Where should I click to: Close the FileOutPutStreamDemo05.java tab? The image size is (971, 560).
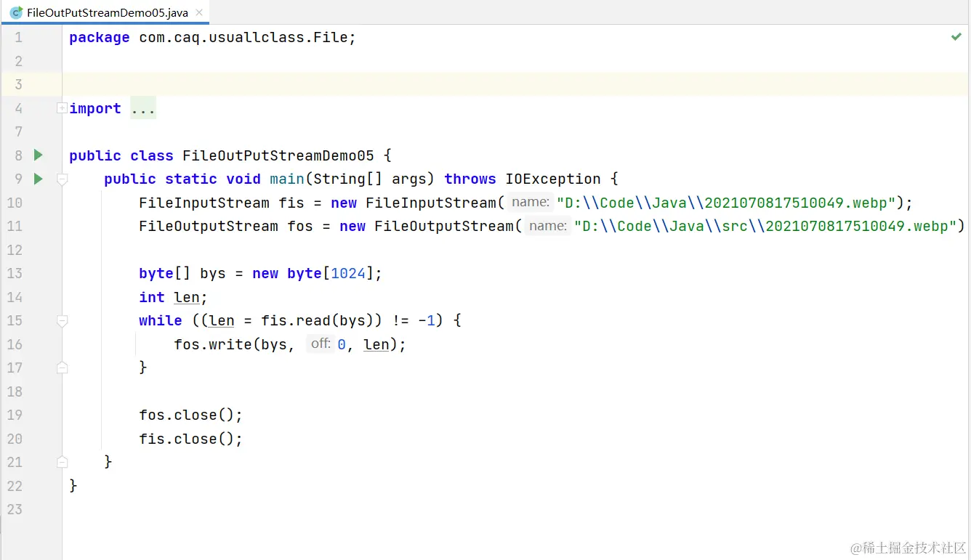coord(200,13)
